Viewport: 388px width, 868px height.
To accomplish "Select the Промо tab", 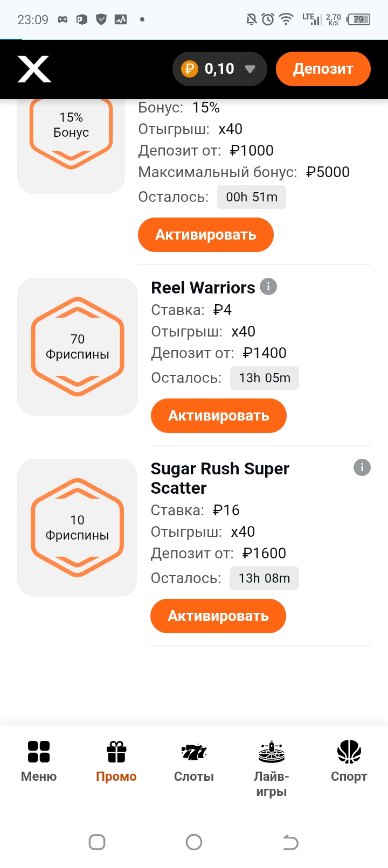I will tap(116, 760).
